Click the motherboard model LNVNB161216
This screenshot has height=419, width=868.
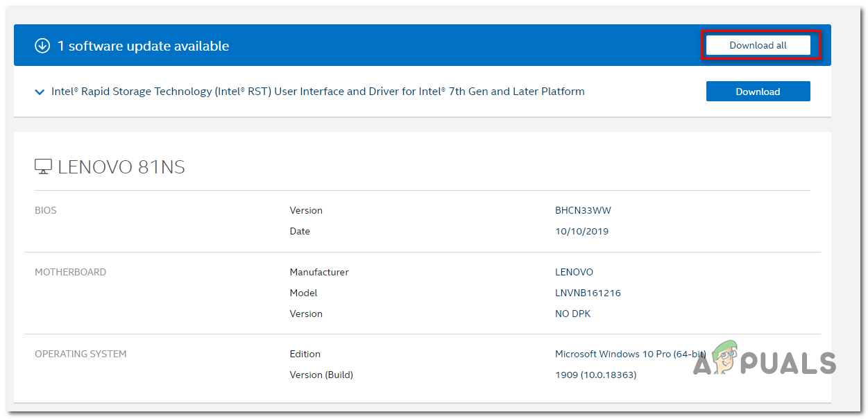point(588,293)
